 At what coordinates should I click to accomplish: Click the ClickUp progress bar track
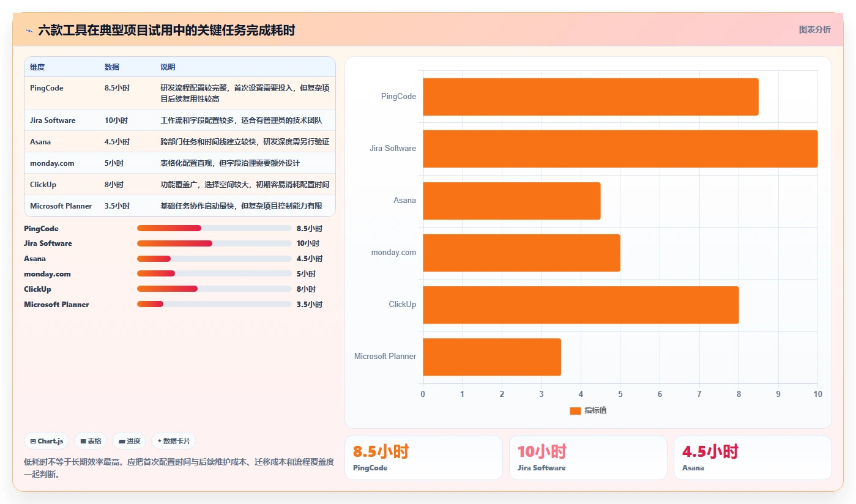tap(214, 289)
